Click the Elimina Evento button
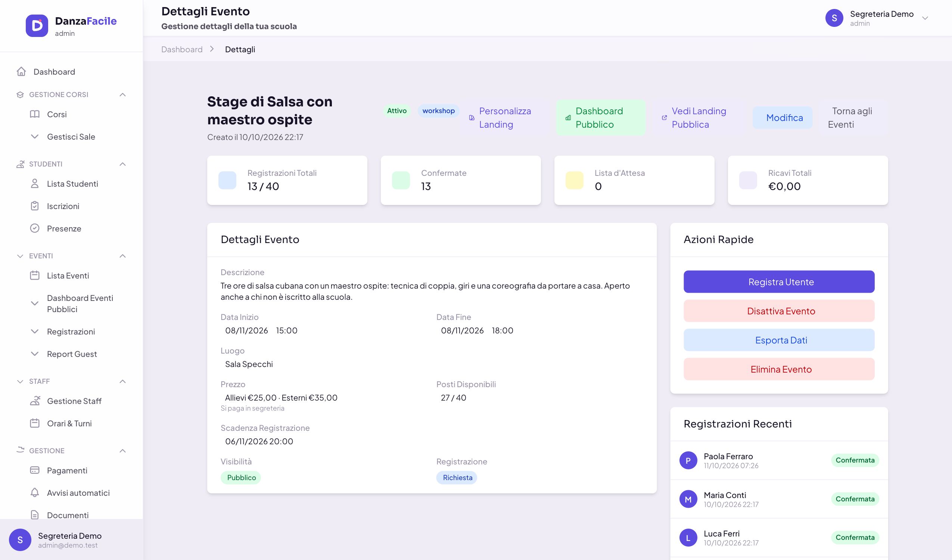 779,369
